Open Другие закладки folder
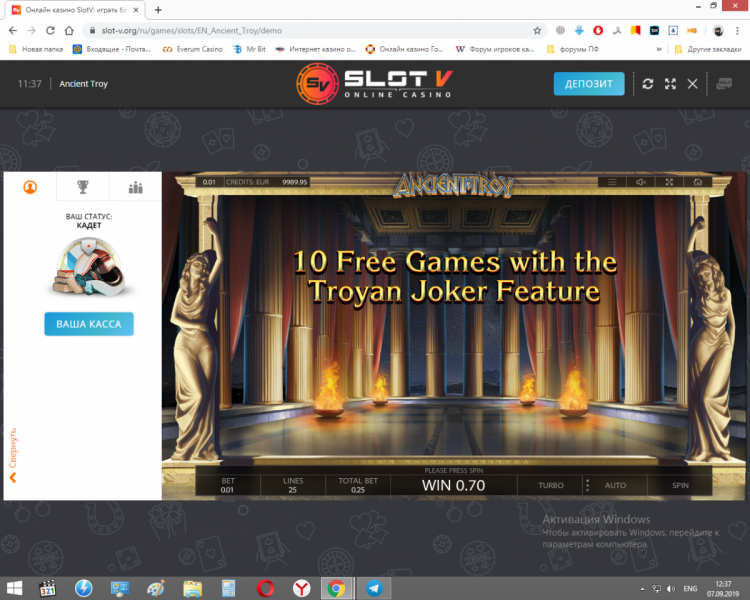Screen dimensions: 750x600 708,49
